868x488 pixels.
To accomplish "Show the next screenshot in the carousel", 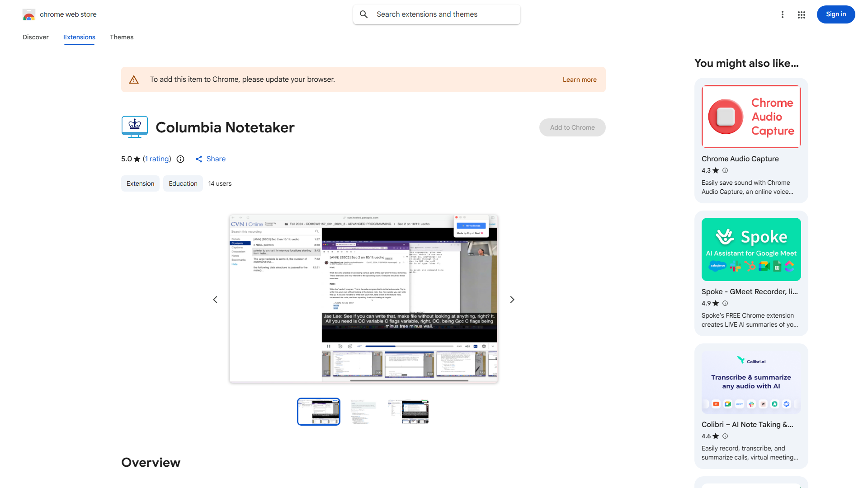I will (x=512, y=299).
